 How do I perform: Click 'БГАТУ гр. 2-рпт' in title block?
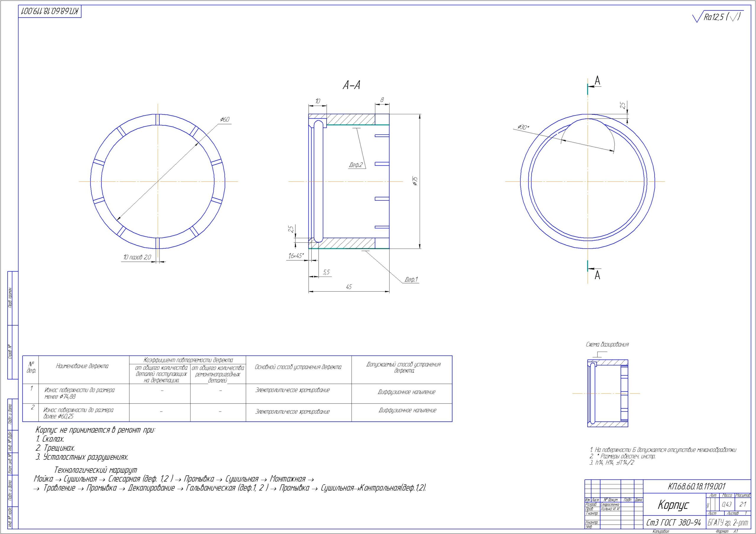tap(728, 522)
